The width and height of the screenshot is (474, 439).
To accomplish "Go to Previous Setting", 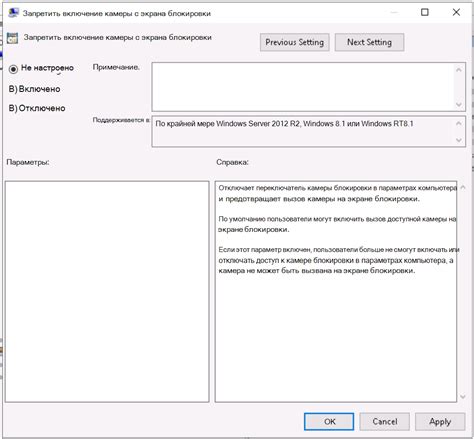I will point(295,42).
